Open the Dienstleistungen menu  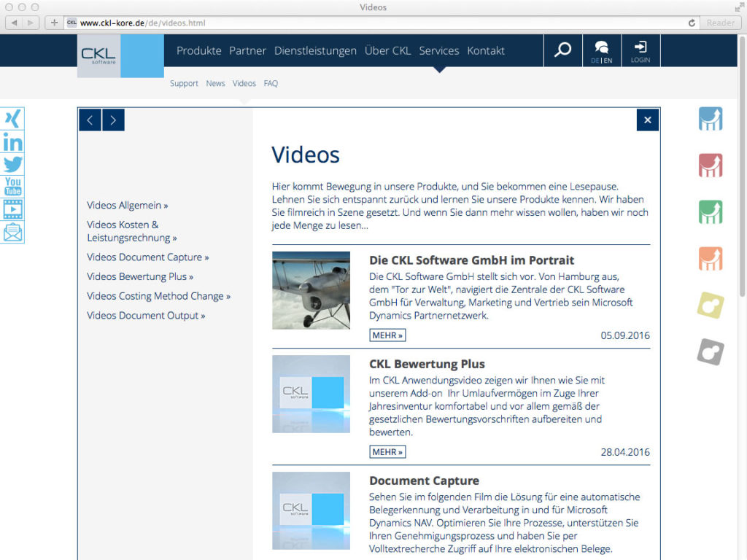click(x=315, y=50)
